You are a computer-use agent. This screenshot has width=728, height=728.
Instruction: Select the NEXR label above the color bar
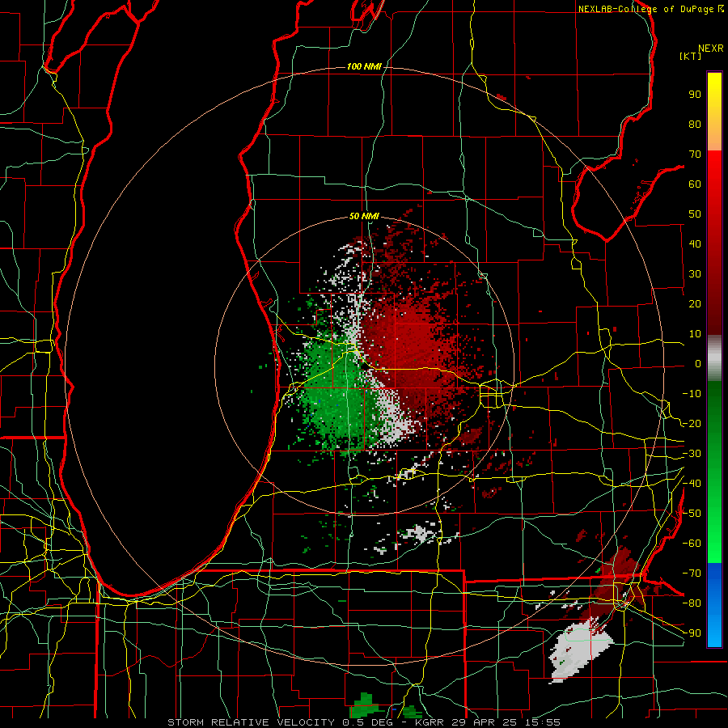click(x=711, y=49)
